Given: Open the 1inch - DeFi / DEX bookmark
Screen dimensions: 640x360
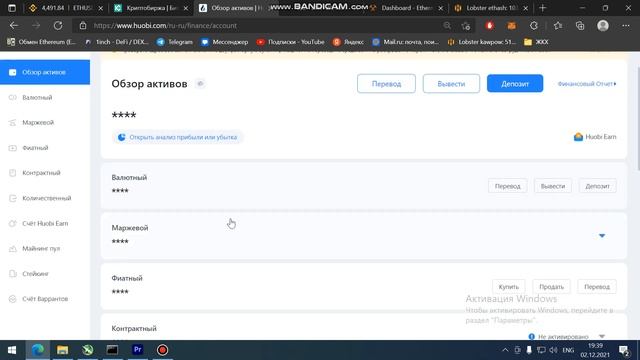Looking at the screenshot, I should tap(117, 42).
